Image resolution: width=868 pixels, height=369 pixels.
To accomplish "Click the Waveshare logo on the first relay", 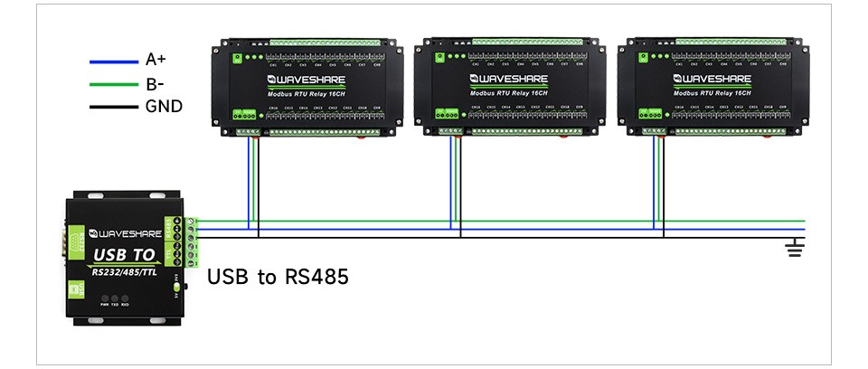I will (x=307, y=80).
